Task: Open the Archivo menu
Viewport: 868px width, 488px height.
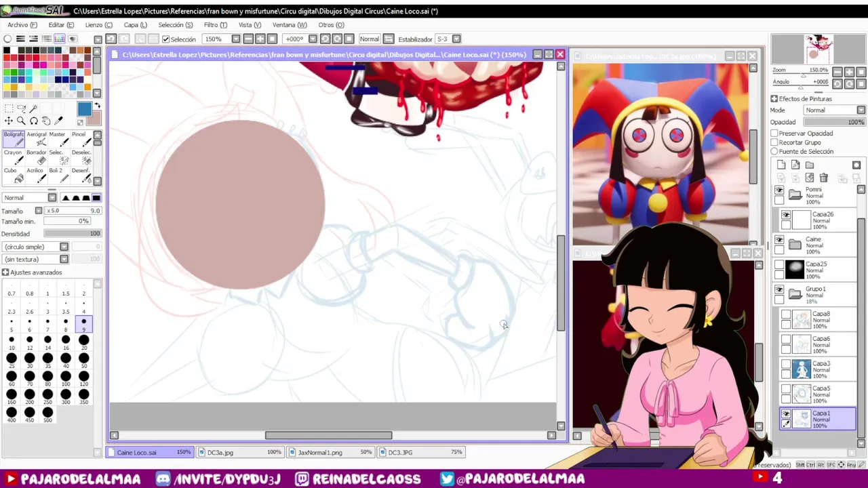Action: tap(22, 25)
